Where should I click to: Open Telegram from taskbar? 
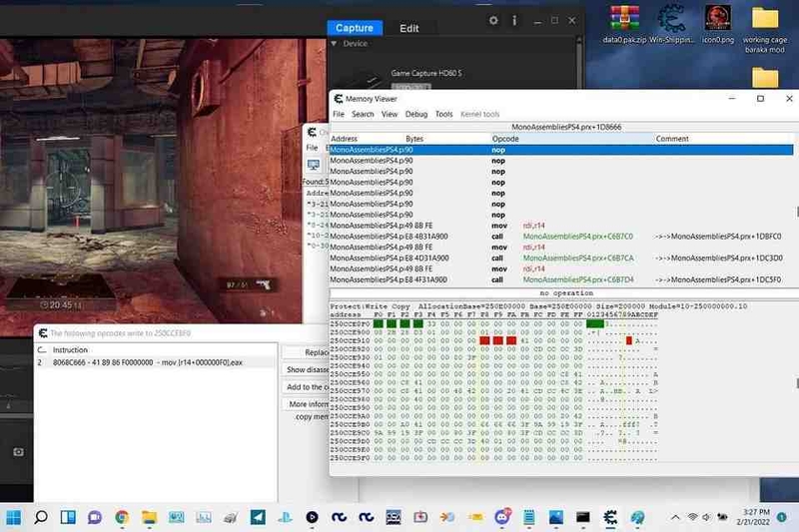258,518
